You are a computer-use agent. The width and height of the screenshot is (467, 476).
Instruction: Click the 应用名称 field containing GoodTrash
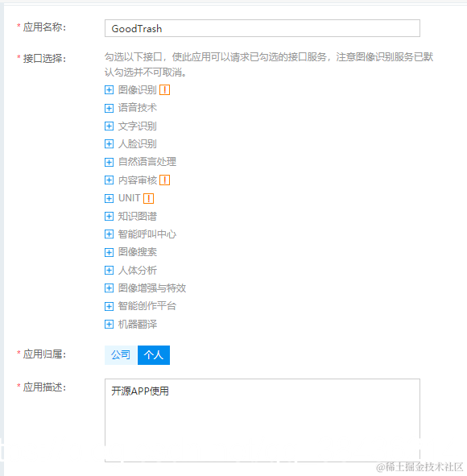click(x=262, y=28)
